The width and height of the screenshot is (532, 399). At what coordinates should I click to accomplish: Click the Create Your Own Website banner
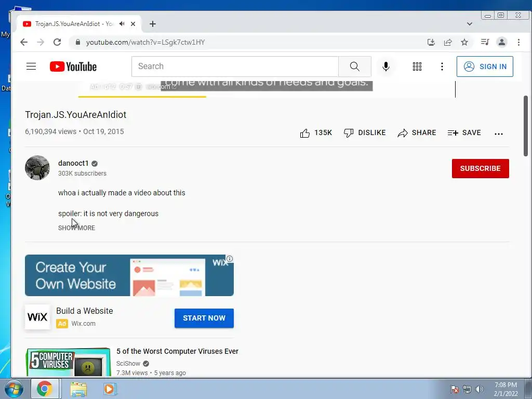point(129,275)
